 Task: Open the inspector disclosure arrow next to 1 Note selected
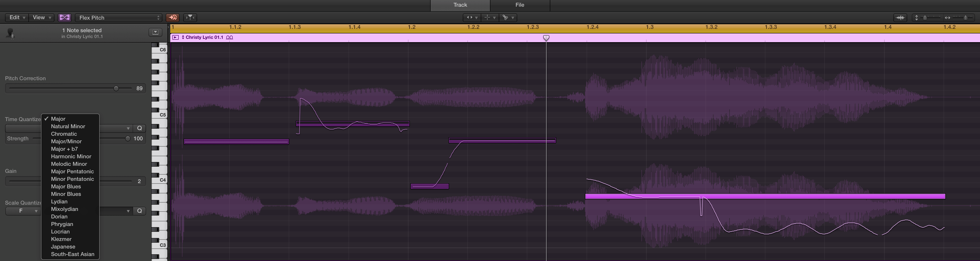155,32
